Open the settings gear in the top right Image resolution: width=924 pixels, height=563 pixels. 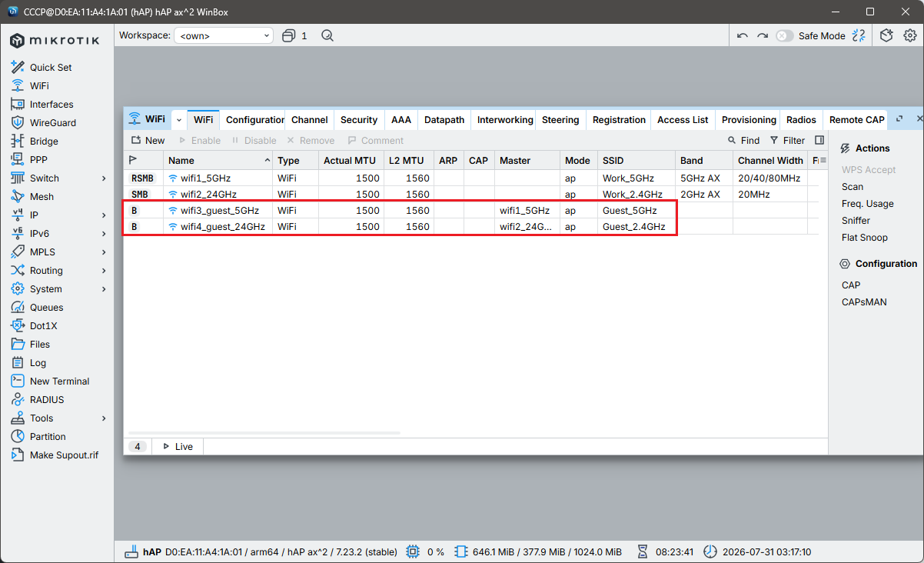coord(909,35)
